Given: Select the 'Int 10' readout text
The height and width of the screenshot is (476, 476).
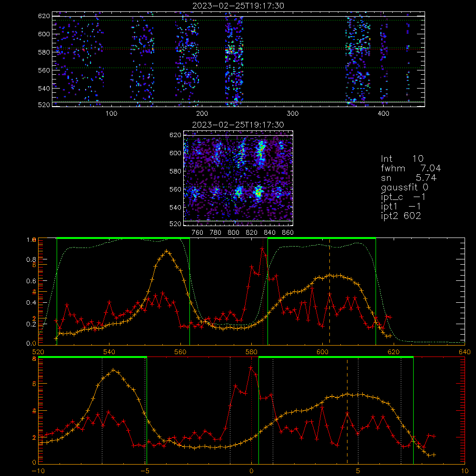Looking at the screenshot, I should [402, 159].
